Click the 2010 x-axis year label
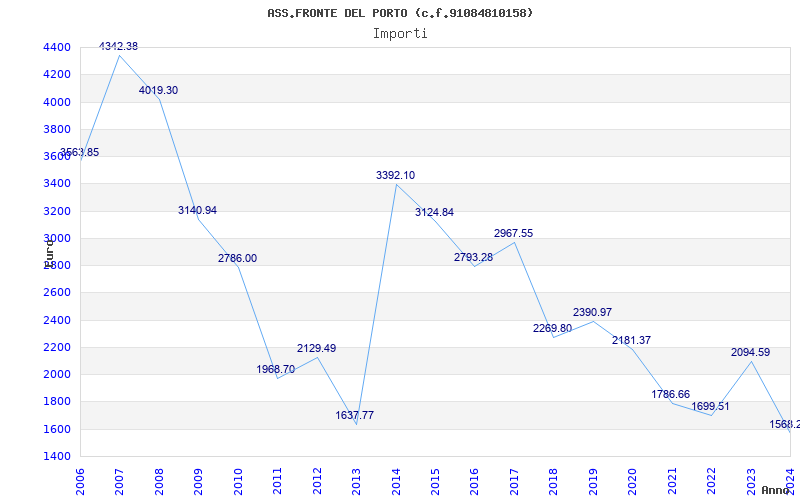 (x=238, y=482)
